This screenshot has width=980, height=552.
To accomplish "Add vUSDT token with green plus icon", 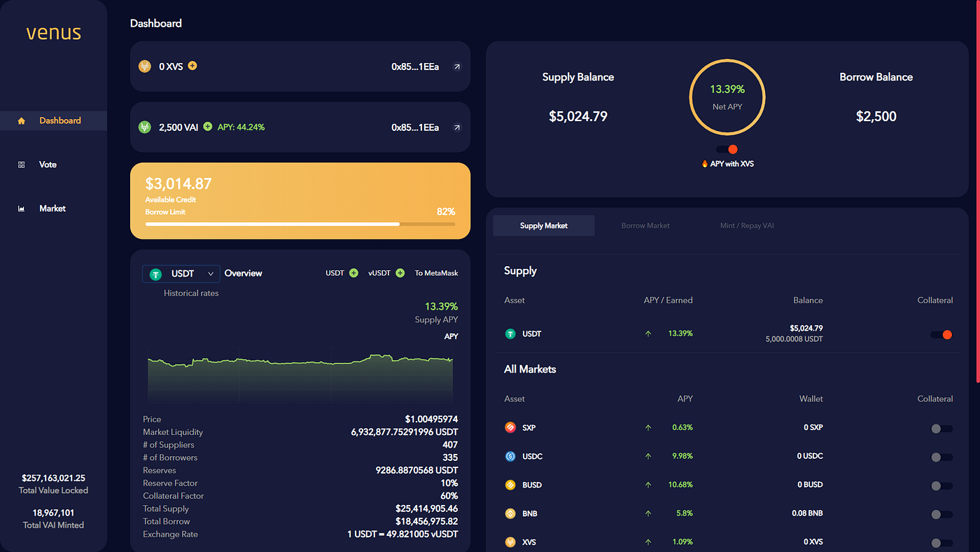I will tap(400, 273).
